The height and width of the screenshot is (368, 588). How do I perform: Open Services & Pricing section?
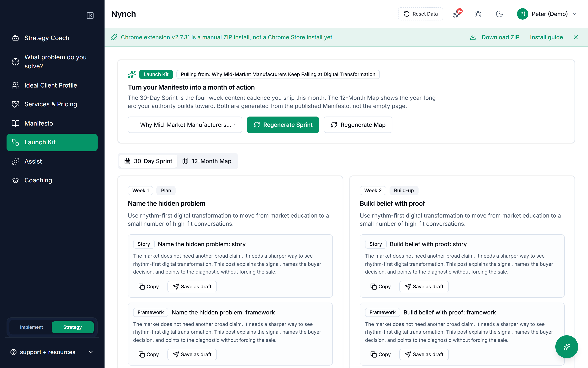tap(52, 104)
